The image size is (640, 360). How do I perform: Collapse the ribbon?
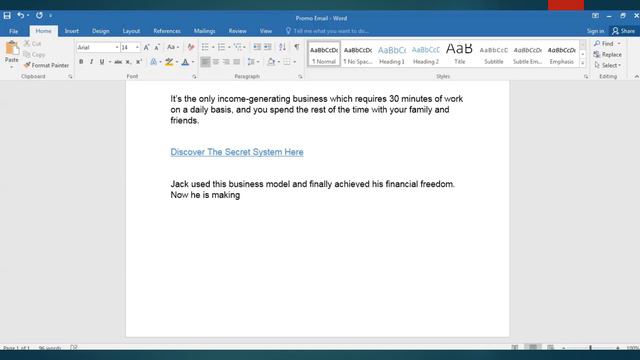636,77
